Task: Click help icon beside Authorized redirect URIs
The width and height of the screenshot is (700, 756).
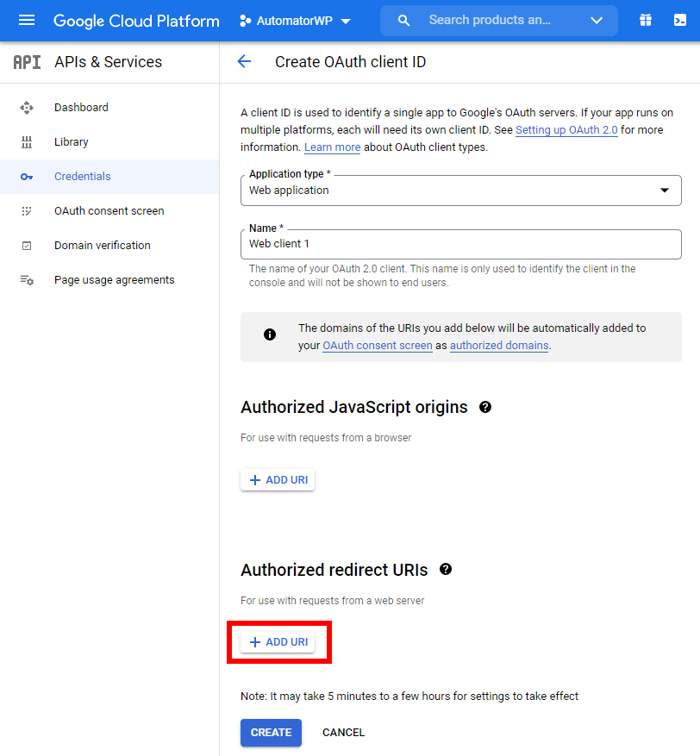Action: coord(446,570)
